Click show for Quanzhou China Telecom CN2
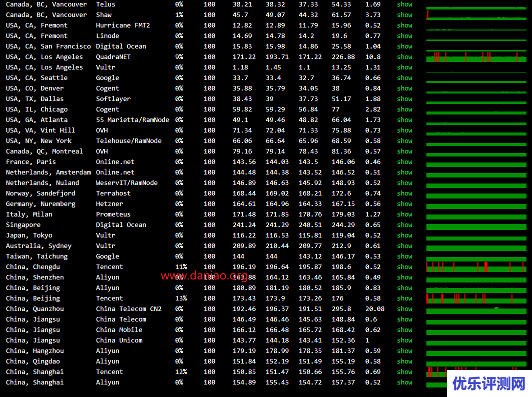 point(404,309)
